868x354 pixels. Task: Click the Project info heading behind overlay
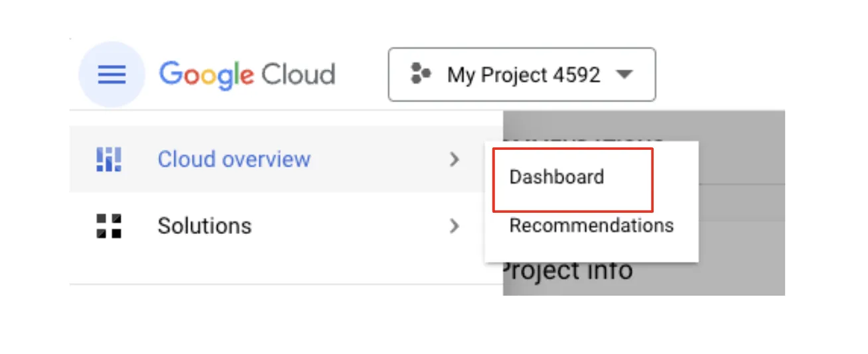pos(567,271)
